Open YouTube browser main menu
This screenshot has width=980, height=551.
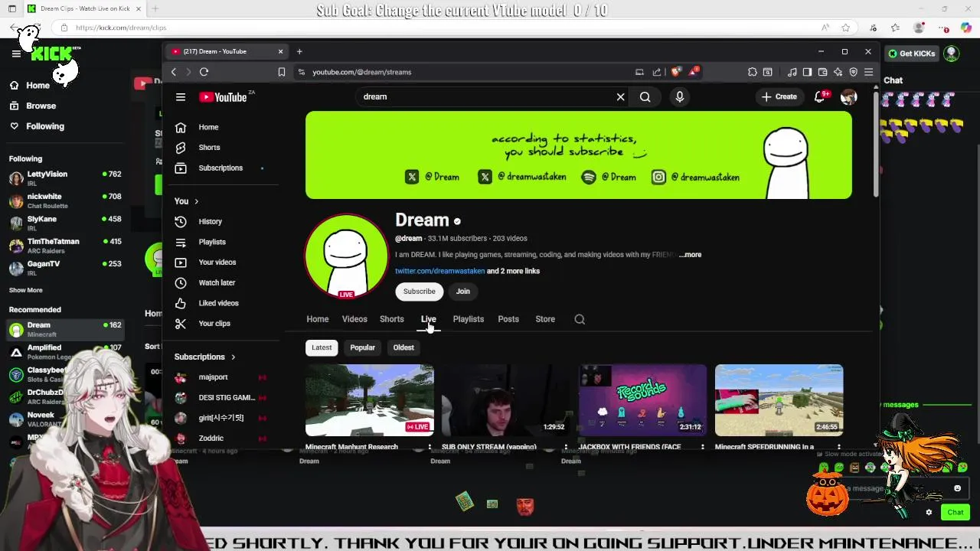pos(868,72)
